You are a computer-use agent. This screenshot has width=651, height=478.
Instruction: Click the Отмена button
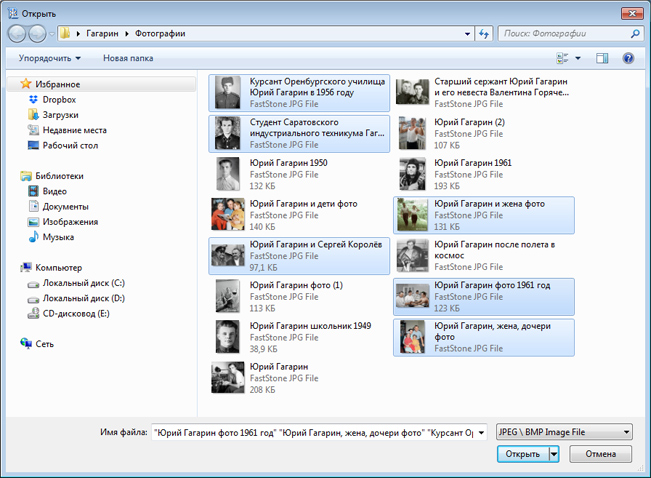pos(600,454)
